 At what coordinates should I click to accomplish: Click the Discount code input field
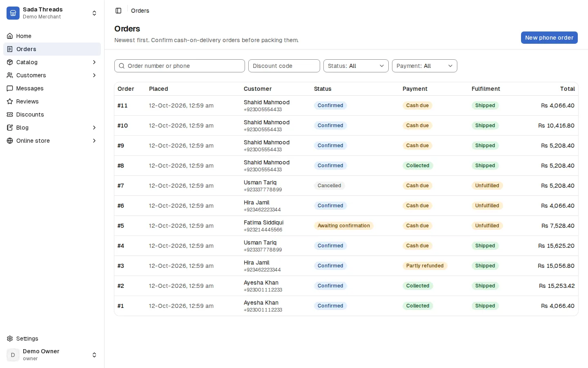(284, 66)
